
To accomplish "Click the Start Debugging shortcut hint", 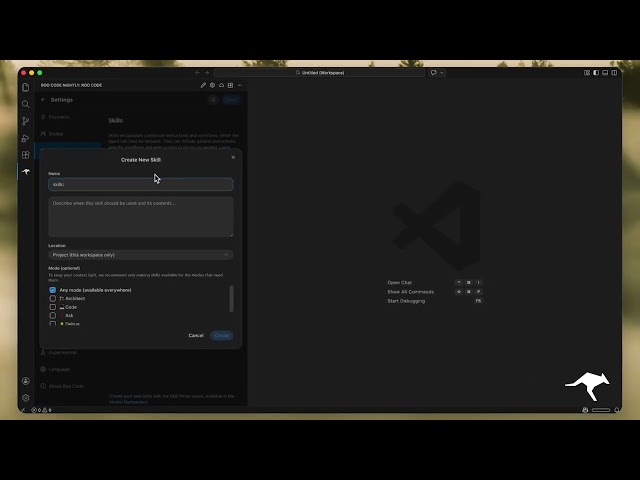I will coord(434,301).
